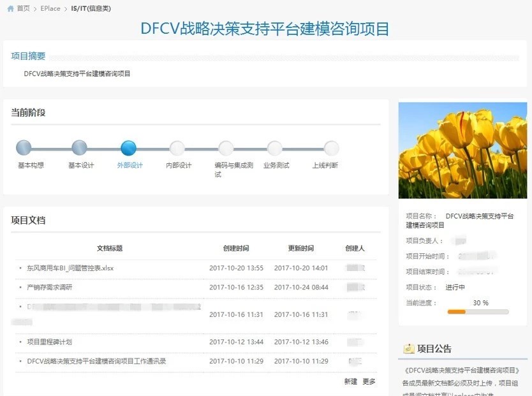Click the 编码与集成测试 stage circle

tap(226, 148)
